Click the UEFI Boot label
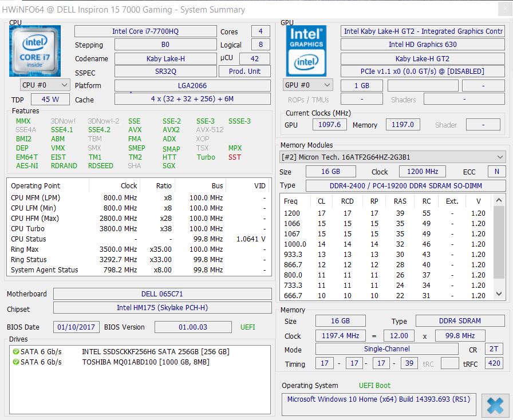Image resolution: width=513 pixels, height=420 pixels. tap(374, 386)
